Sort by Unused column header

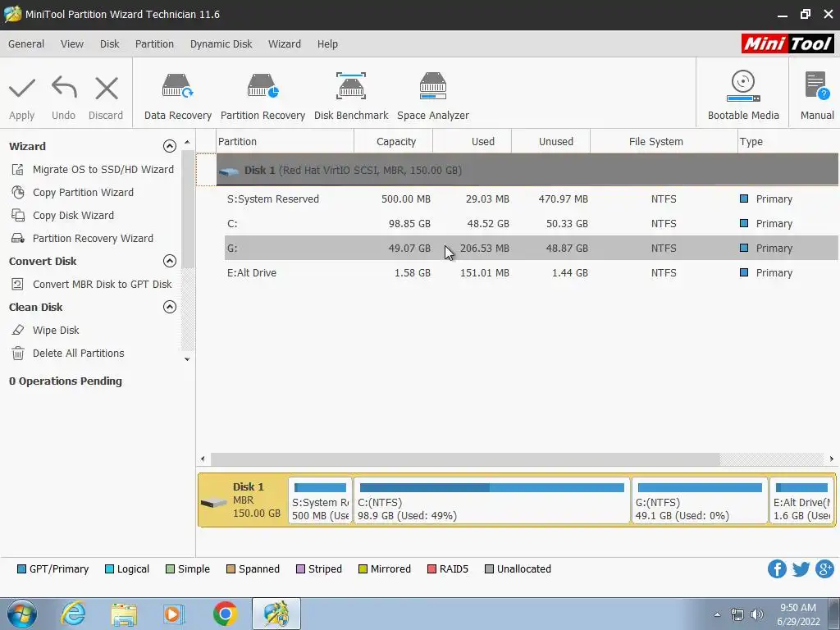coord(550,141)
